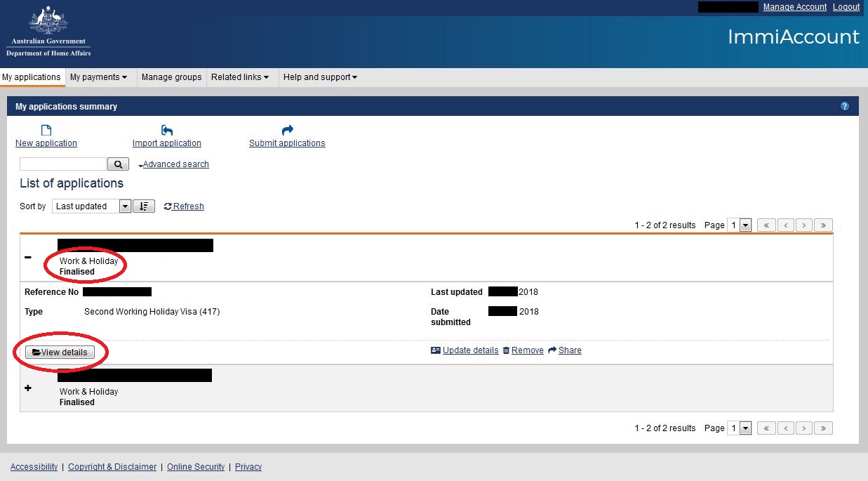Viewport: 868px width, 481px height.
Task: Go to next page in the top pager
Action: tap(804, 225)
